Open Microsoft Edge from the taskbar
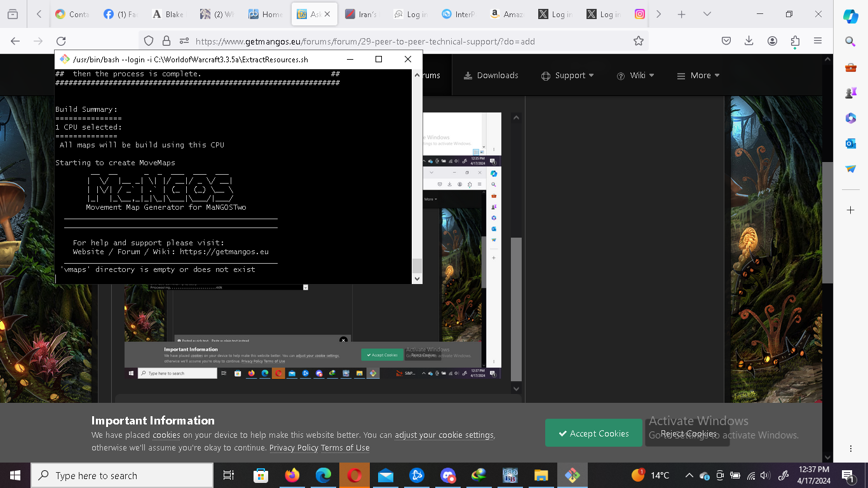Screen dimensions: 868x488 [x=323, y=475]
